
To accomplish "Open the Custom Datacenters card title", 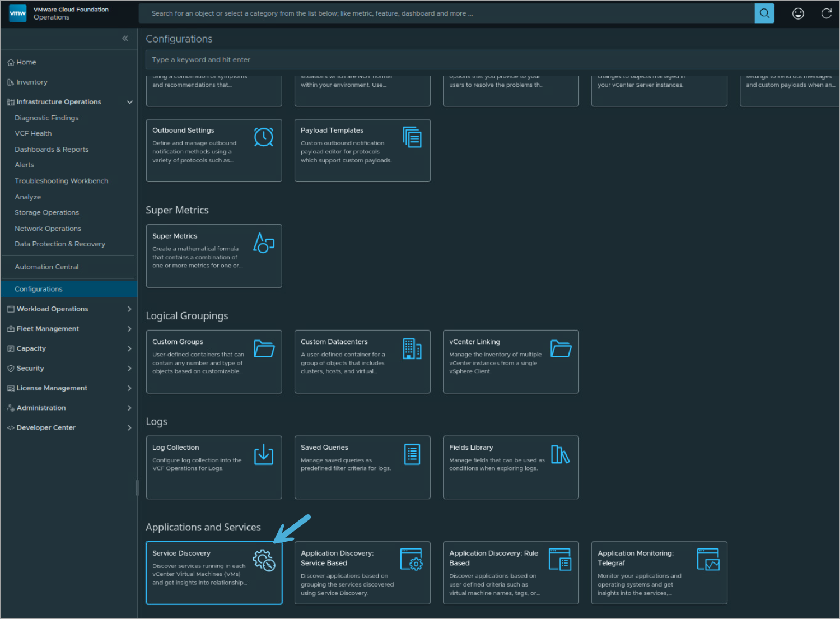I will click(334, 342).
